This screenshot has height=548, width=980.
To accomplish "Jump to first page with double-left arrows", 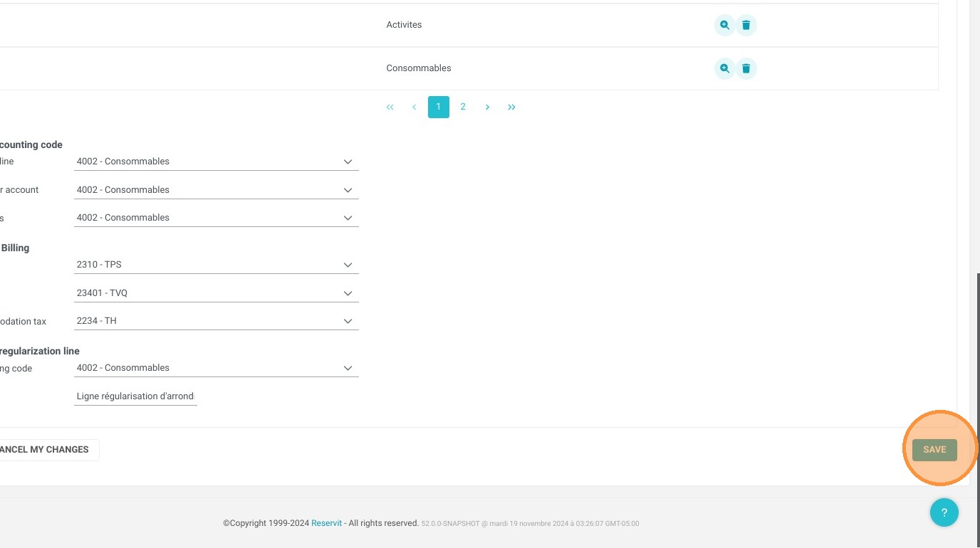I will click(x=390, y=107).
